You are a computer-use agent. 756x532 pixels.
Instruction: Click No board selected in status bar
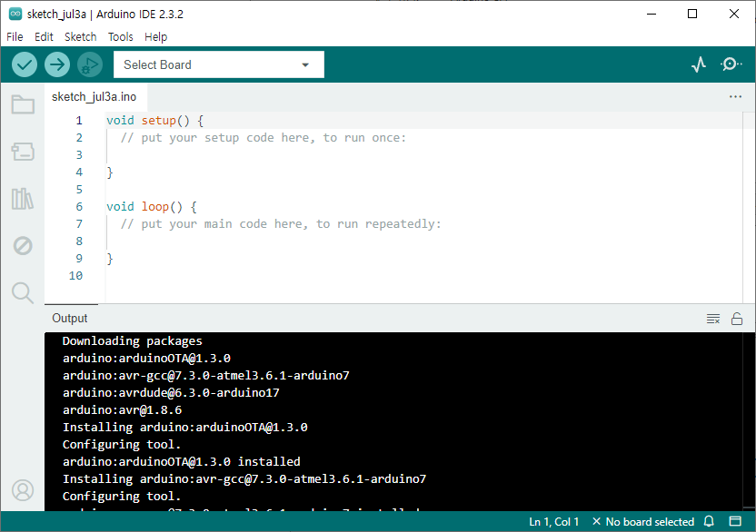(x=643, y=522)
